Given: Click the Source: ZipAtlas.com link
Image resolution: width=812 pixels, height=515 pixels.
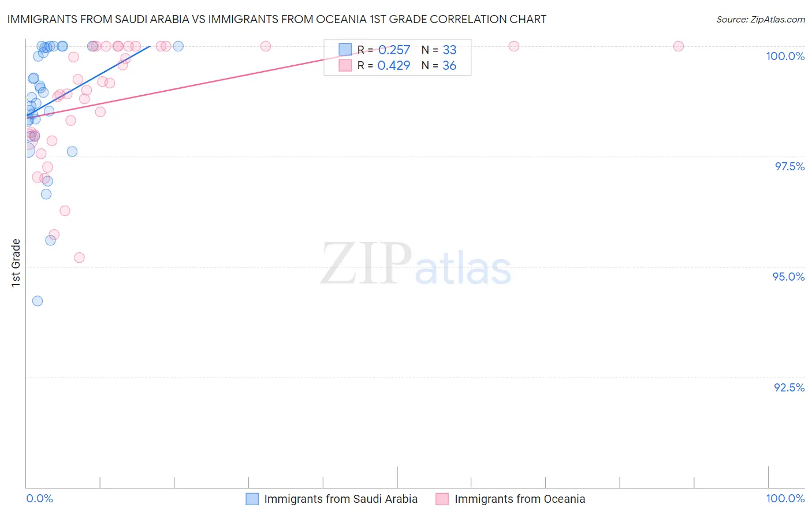Looking at the screenshot, I should (x=760, y=20).
